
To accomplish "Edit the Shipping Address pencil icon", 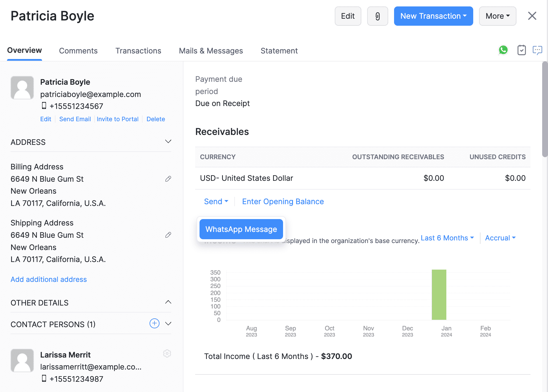I will click(168, 235).
